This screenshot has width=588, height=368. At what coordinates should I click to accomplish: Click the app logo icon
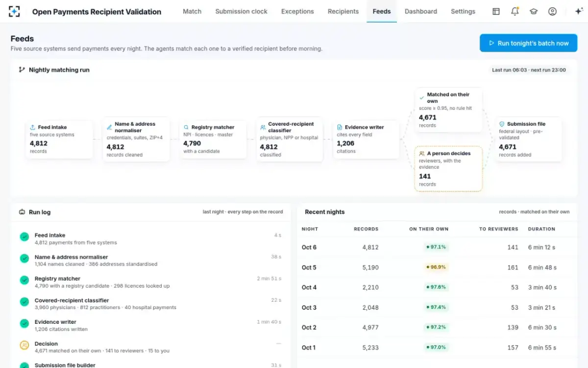click(x=15, y=11)
